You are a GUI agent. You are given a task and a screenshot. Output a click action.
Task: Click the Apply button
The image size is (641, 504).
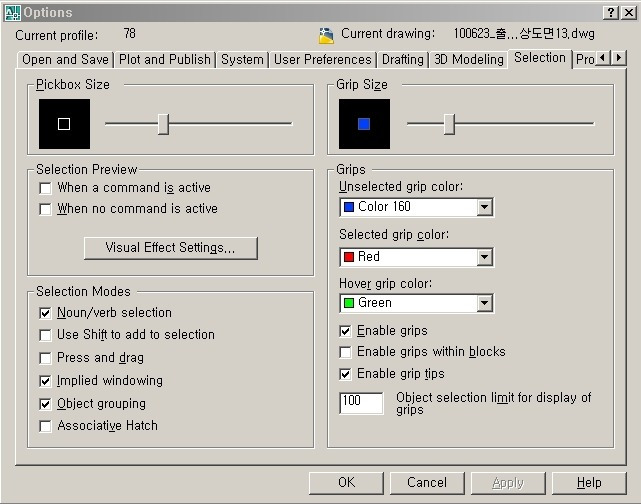tap(508, 483)
